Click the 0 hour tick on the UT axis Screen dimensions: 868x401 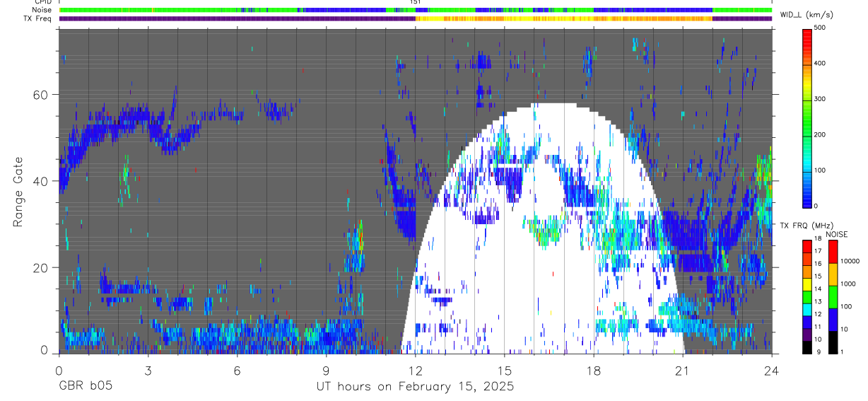59,370
